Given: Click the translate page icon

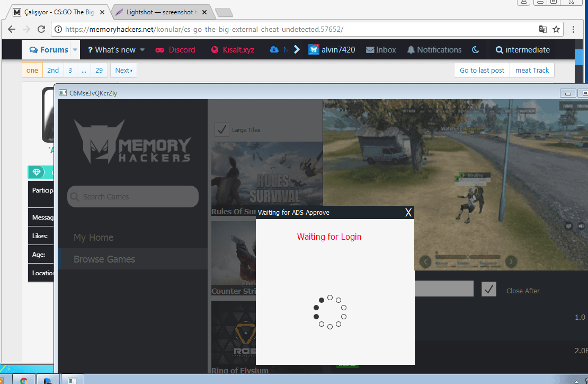Looking at the screenshot, I should [x=542, y=29].
